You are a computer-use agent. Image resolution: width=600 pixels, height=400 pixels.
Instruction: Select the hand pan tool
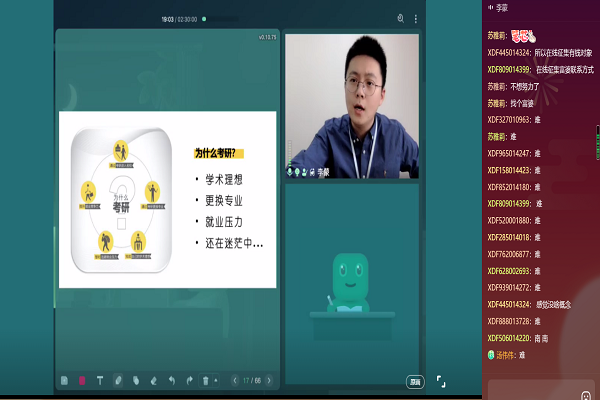click(x=136, y=381)
